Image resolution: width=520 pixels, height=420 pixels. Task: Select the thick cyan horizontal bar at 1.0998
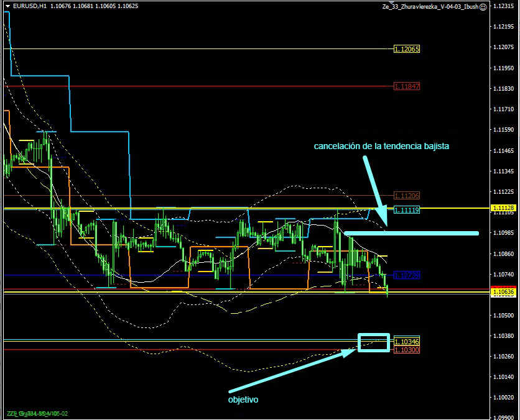(x=411, y=234)
